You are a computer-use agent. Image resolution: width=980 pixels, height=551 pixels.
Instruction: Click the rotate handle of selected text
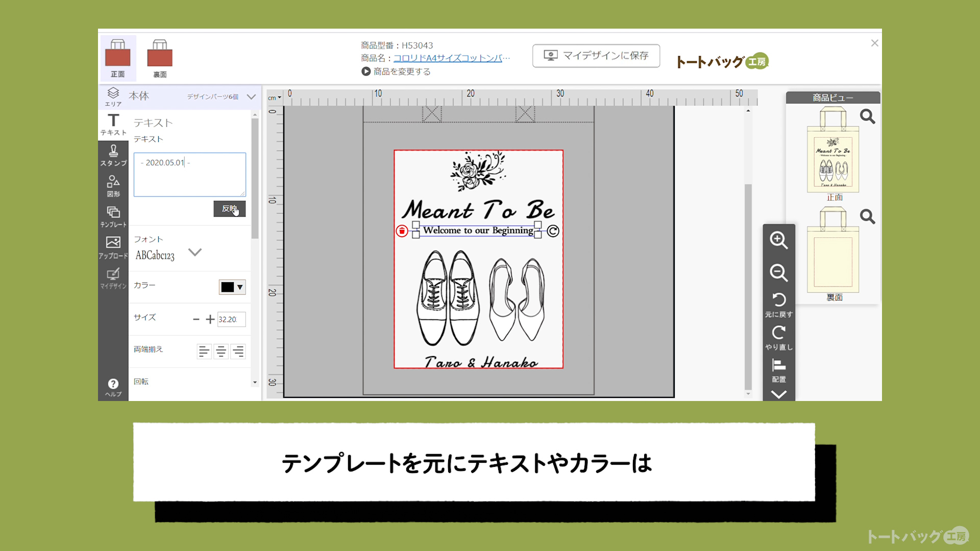tap(553, 231)
